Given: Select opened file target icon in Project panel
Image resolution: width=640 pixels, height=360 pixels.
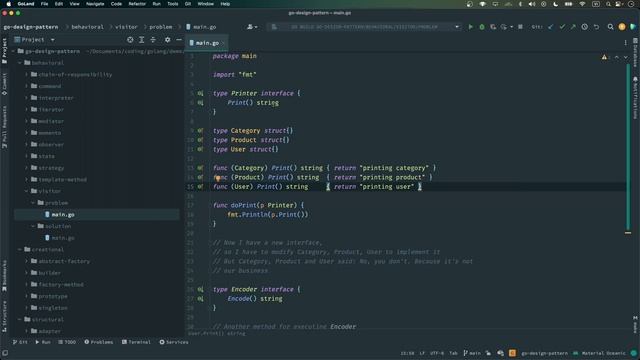Looking at the screenshot, I should (x=130, y=40).
